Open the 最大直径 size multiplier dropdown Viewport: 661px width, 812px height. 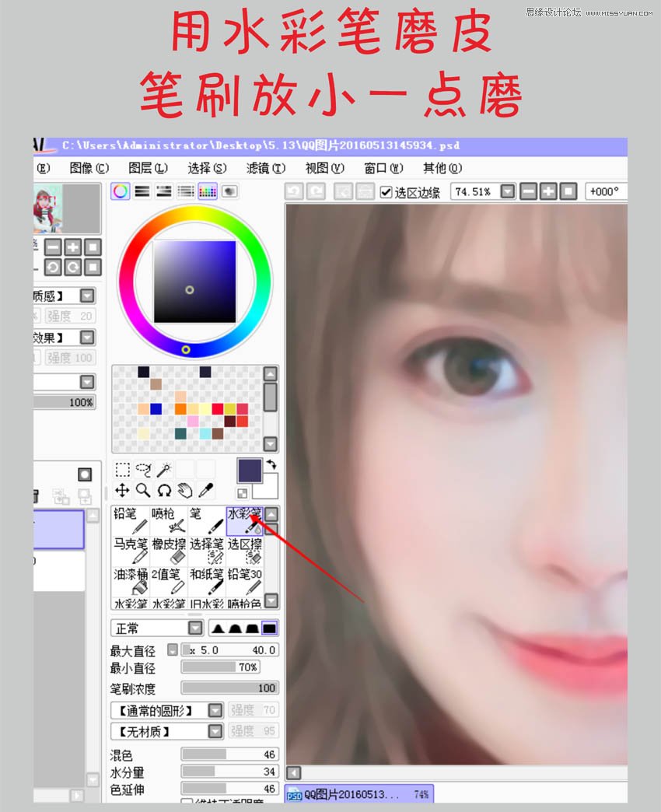(x=173, y=649)
